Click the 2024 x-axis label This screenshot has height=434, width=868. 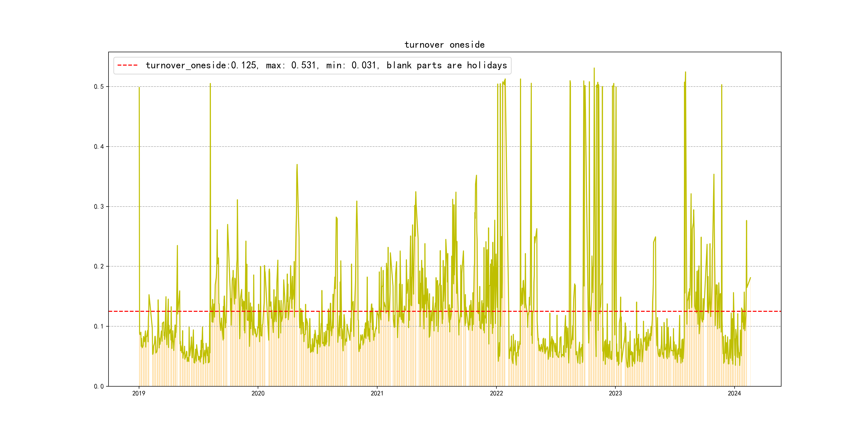pos(734,393)
